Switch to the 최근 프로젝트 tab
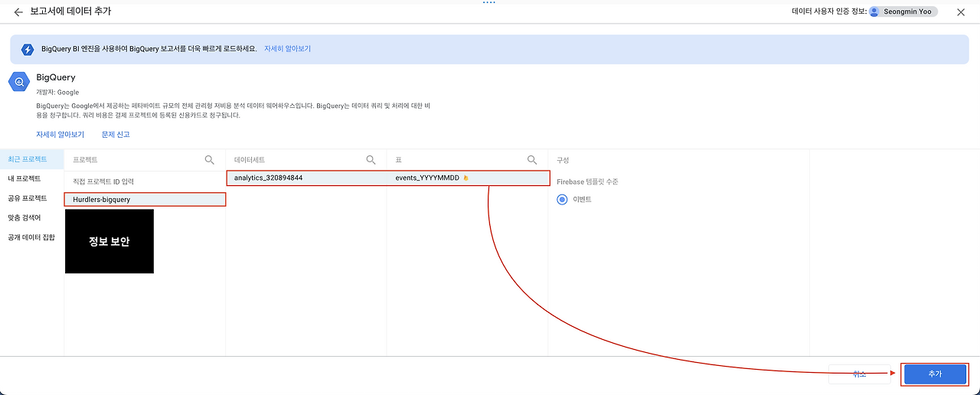The height and width of the screenshot is (395, 980). (x=32, y=159)
